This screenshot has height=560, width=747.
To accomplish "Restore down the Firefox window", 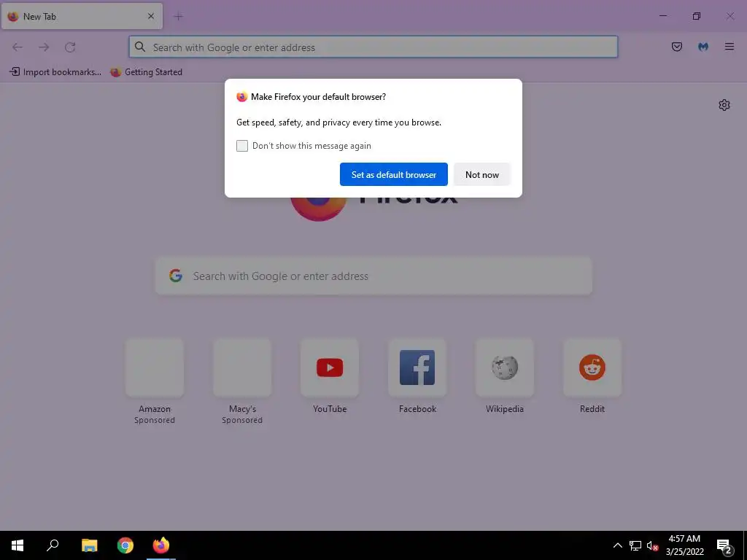I will (x=697, y=16).
